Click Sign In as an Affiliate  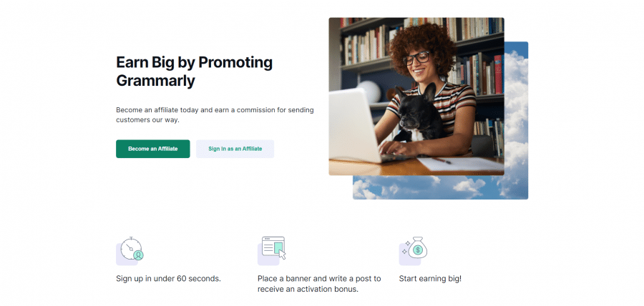[x=235, y=149]
